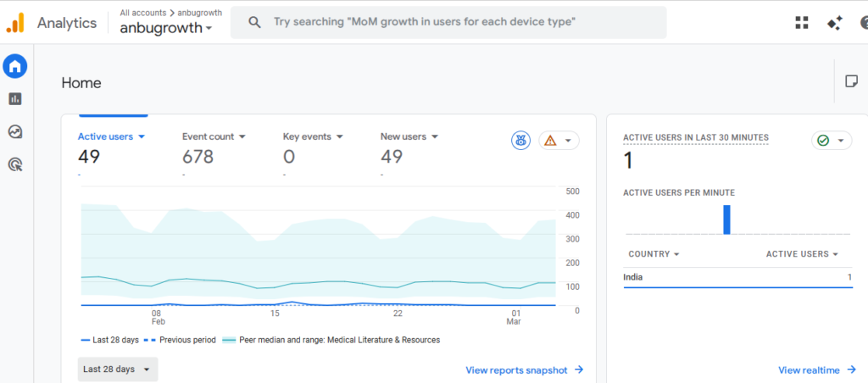868x383 pixels.
Task: Click the Google Analytics logo
Action: click(x=15, y=23)
